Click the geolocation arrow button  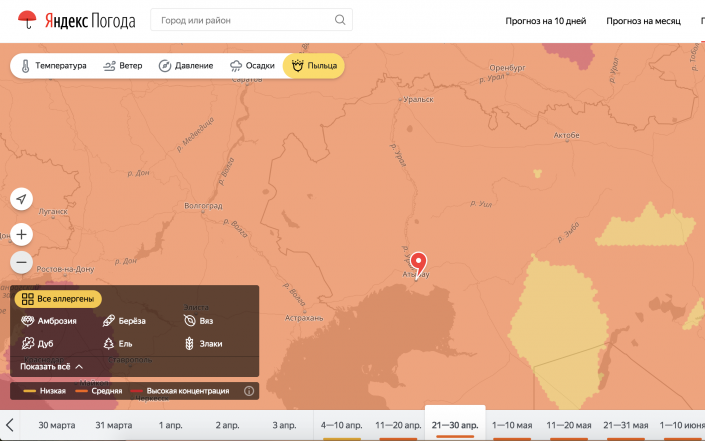point(22,199)
